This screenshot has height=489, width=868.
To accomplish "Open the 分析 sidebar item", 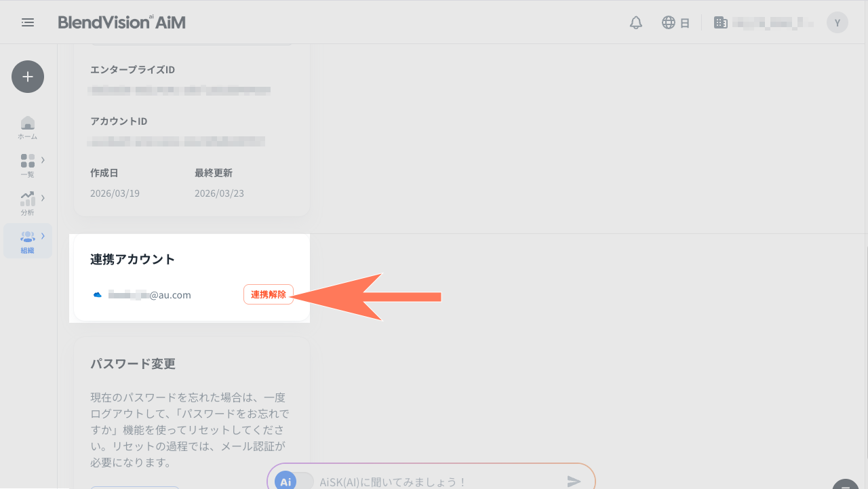I will (x=28, y=203).
